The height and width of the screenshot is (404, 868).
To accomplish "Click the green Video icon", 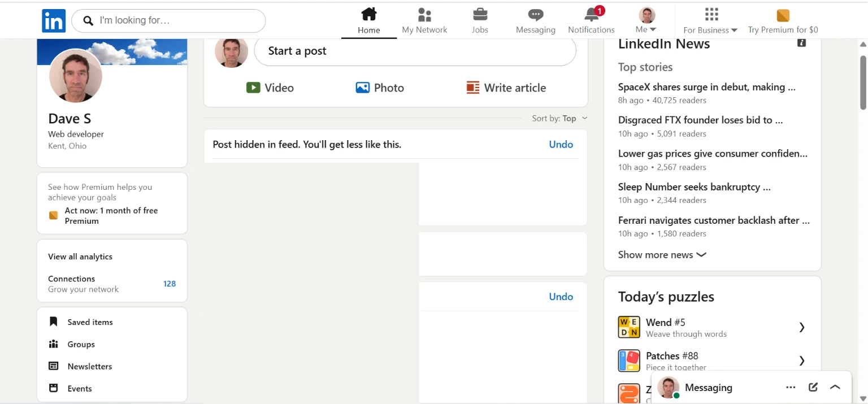I will pyautogui.click(x=253, y=88).
